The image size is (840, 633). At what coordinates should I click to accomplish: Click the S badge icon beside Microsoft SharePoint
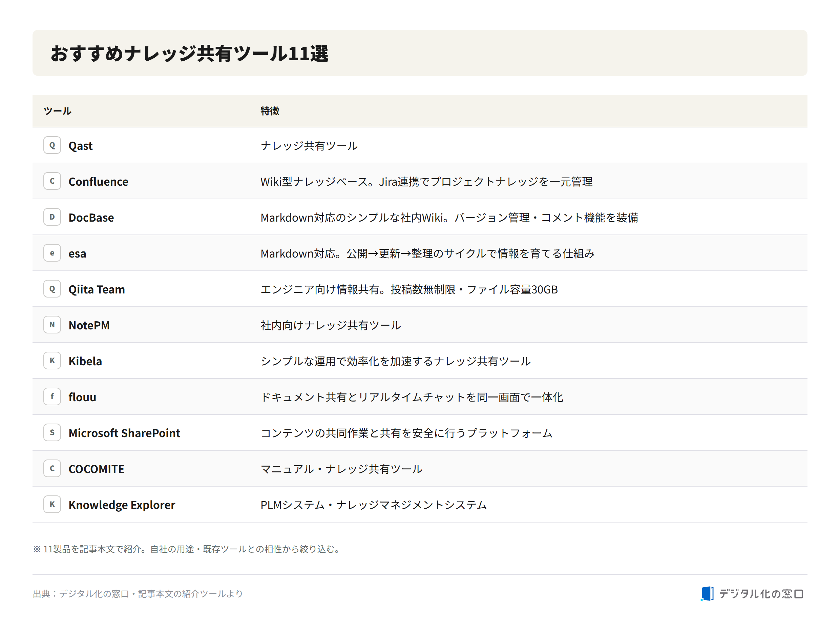(x=52, y=432)
